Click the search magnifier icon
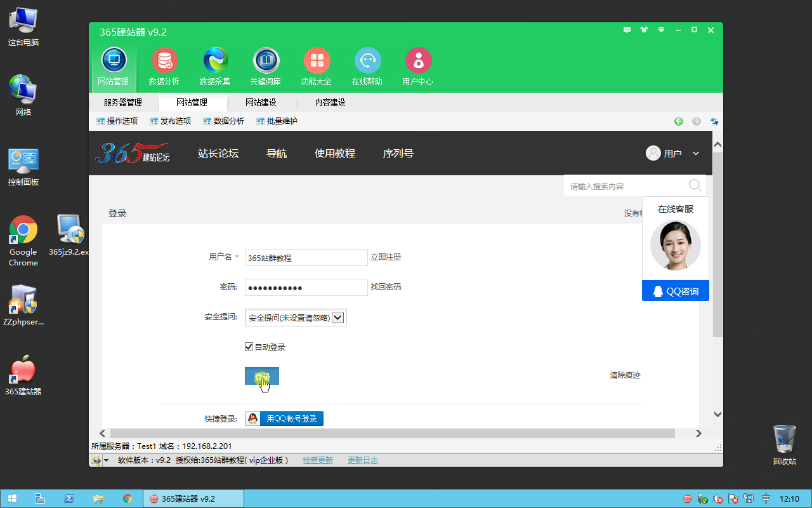This screenshot has width=812, height=508. [x=695, y=185]
